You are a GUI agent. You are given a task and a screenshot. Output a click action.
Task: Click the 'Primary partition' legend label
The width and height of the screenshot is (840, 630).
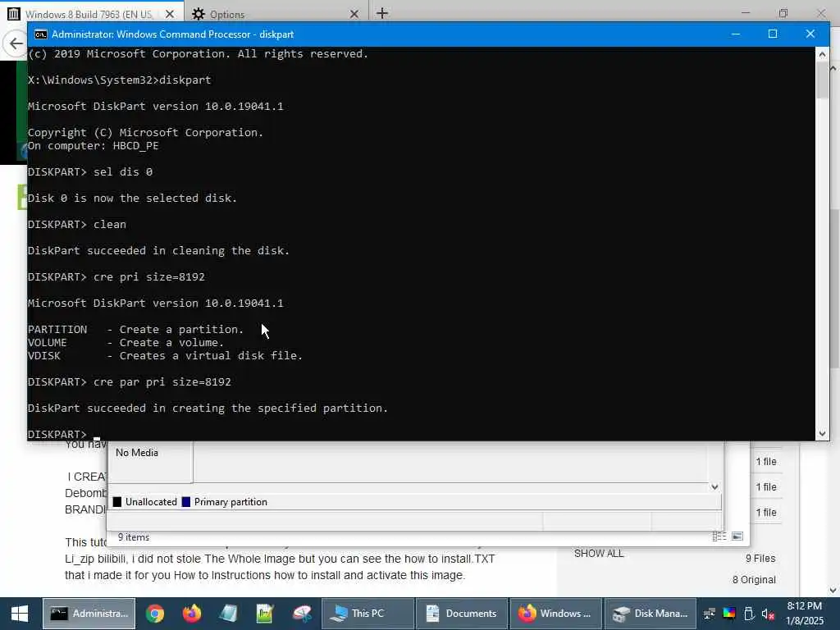pyautogui.click(x=231, y=502)
